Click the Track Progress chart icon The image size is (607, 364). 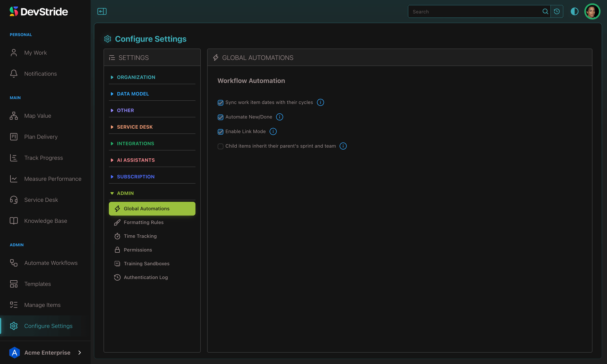14,158
